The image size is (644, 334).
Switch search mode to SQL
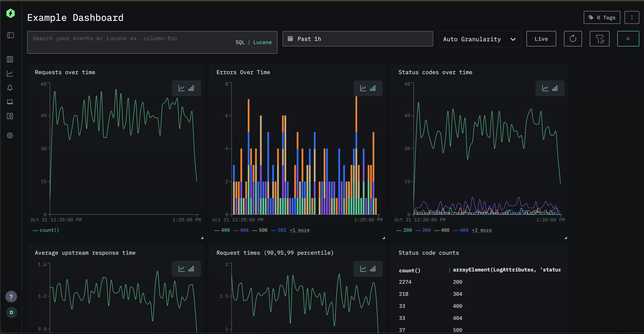(240, 42)
